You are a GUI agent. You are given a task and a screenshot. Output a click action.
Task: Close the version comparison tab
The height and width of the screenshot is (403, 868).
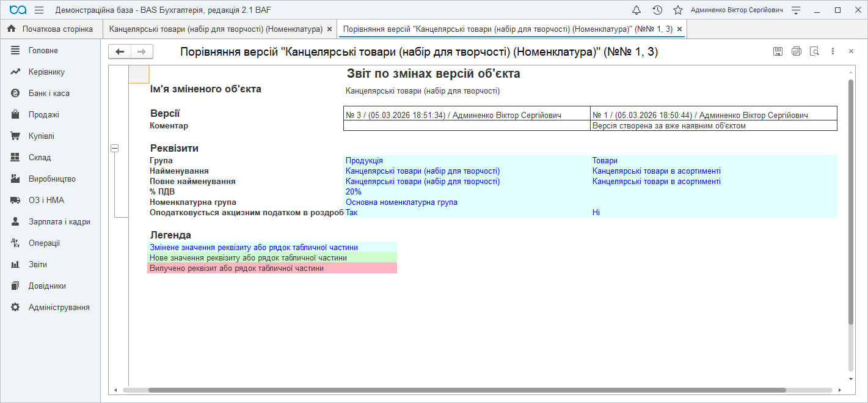(x=679, y=29)
